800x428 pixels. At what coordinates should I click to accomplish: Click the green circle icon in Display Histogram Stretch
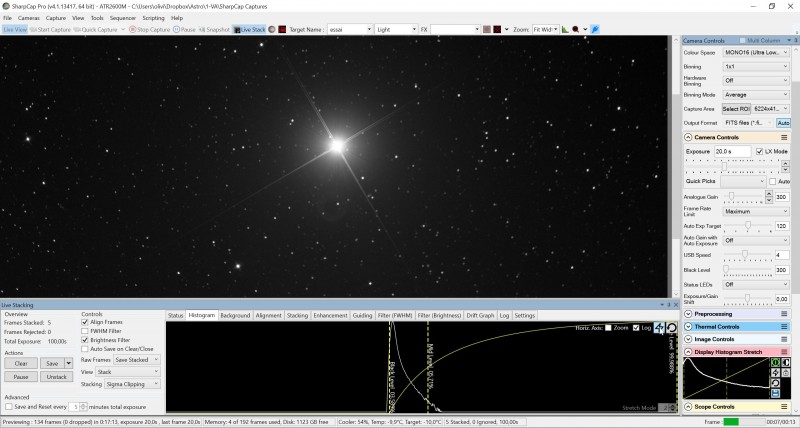point(776,362)
